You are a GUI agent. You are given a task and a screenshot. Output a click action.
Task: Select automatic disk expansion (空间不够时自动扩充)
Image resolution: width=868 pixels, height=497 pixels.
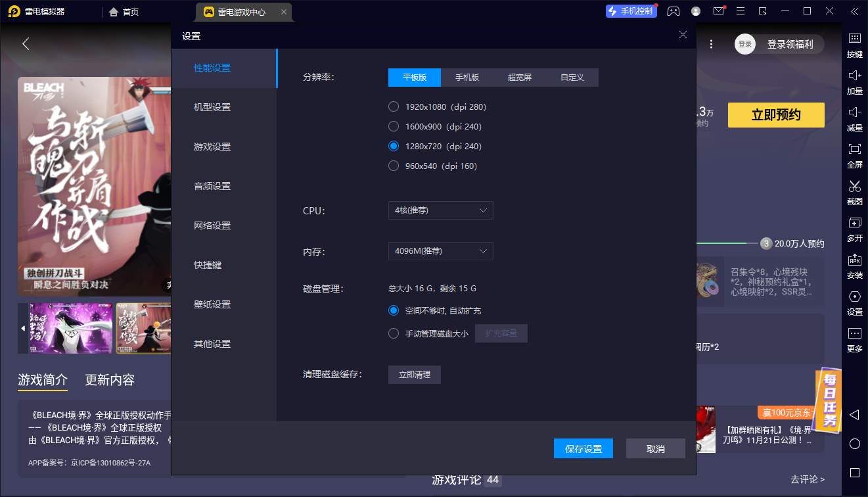(393, 310)
